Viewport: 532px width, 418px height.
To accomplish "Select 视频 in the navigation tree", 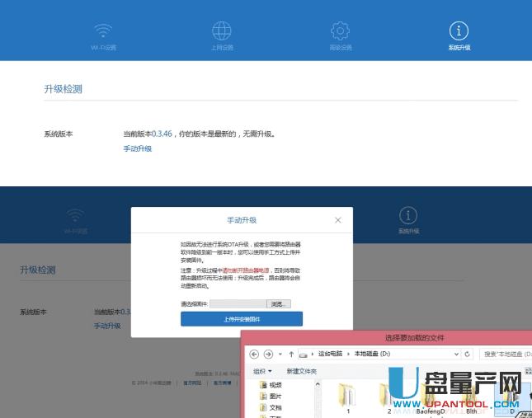I will pos(275,385).
